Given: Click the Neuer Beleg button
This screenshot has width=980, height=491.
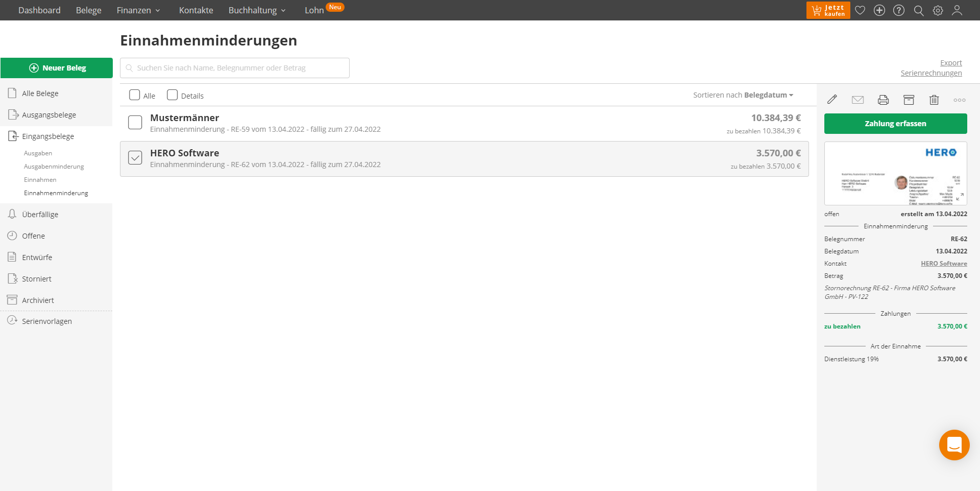Looking at the screenshot, I should coord(57,68).
